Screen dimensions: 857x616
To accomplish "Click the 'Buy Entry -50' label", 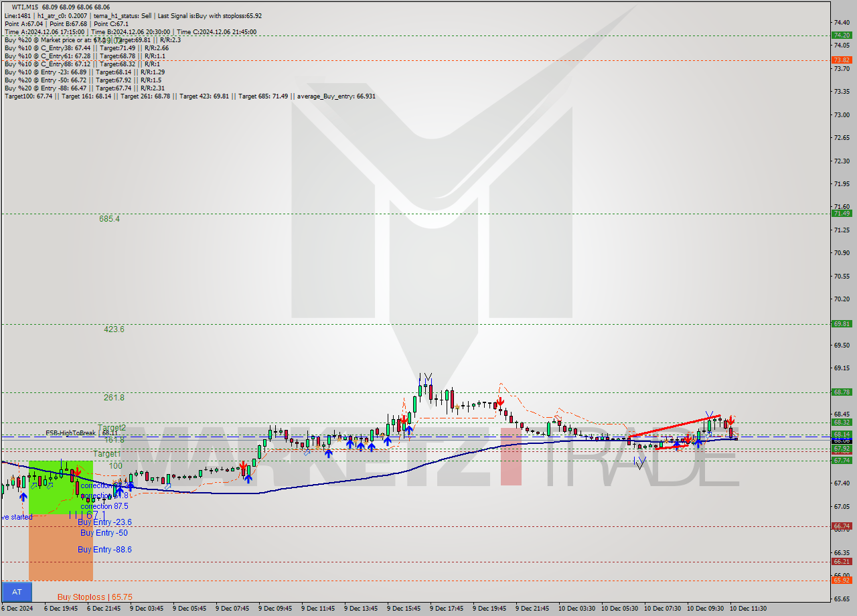I will 104,533.
